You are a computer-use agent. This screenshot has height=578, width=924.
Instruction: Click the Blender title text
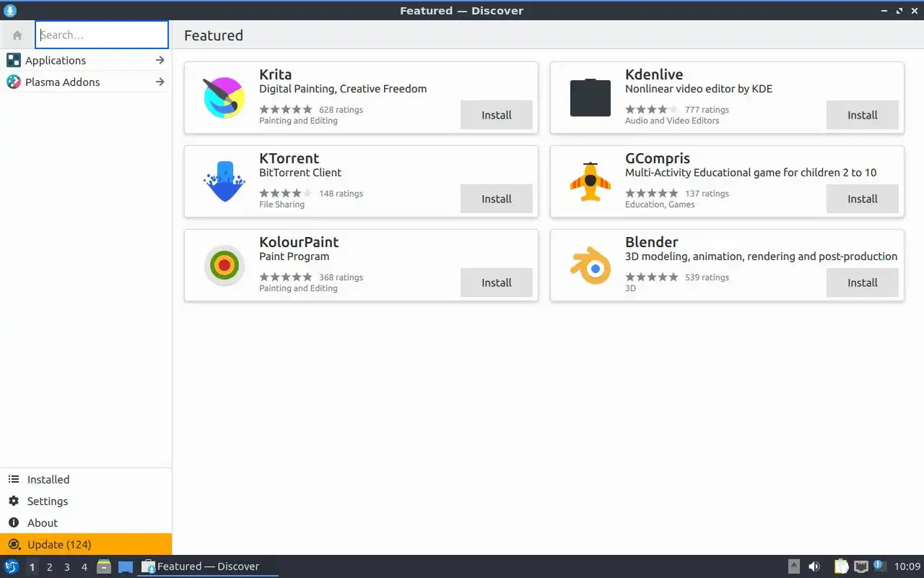click(652, 242)
